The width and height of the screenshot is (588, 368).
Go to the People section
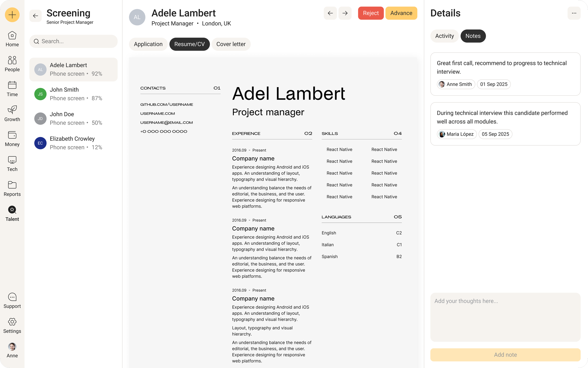pyautogui.click(x=12, y=64)
